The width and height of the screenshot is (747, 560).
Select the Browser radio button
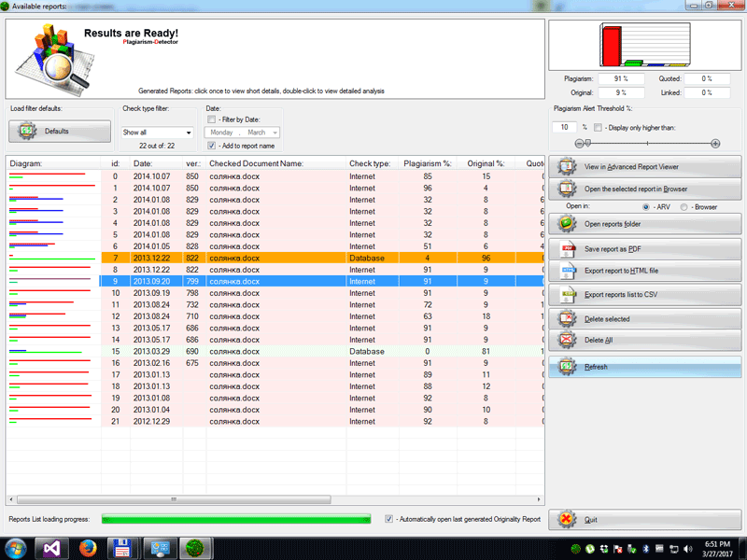684,207
